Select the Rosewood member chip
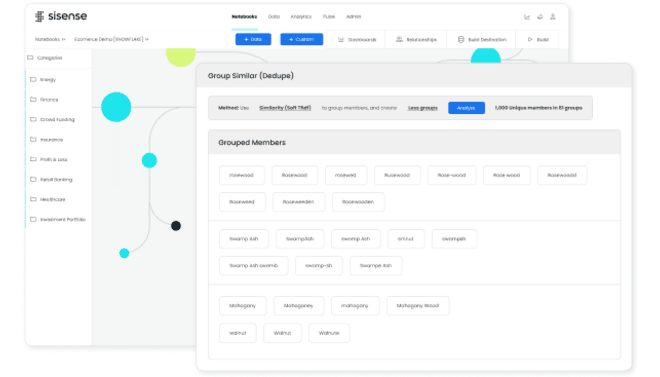 point(295,175)
